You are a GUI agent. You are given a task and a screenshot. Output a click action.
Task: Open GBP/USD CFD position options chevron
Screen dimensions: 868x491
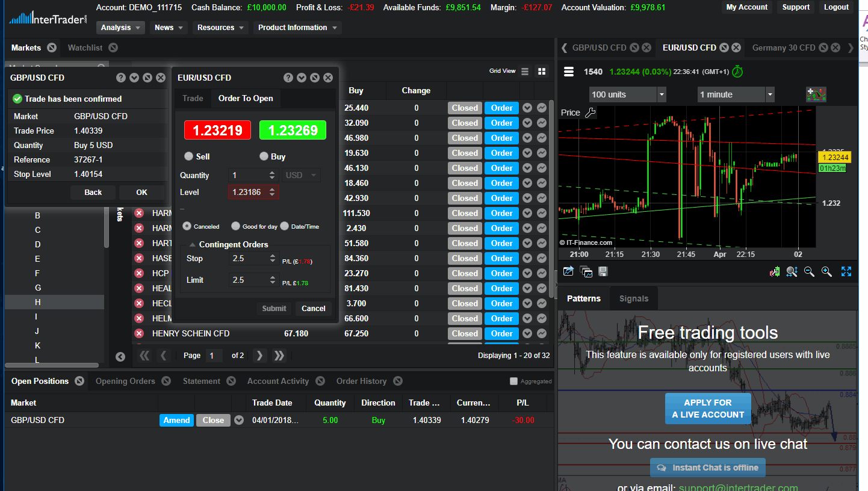239,420
